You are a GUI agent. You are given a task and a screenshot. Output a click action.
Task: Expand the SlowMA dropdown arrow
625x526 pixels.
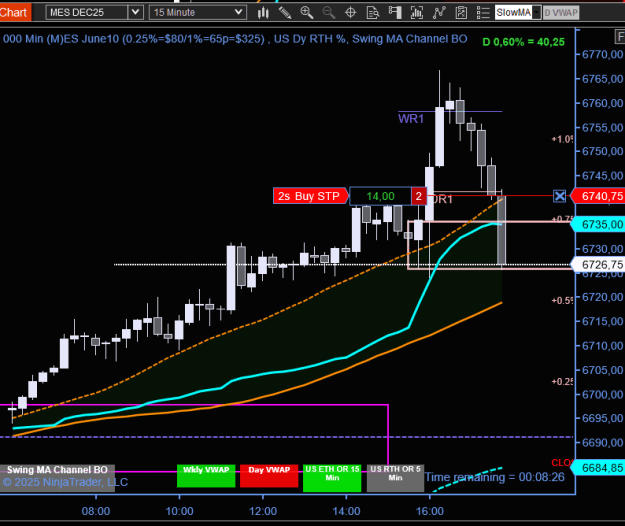pos(537,12)
